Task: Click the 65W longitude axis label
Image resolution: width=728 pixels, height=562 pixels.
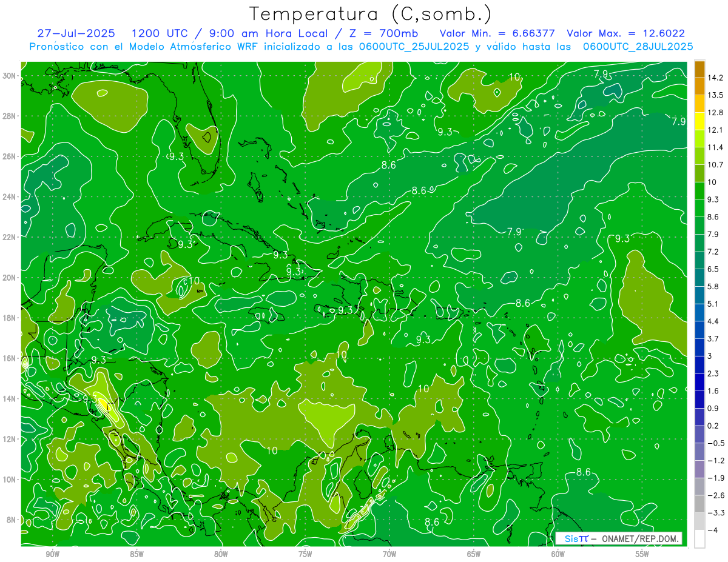Action: [474, 554]
